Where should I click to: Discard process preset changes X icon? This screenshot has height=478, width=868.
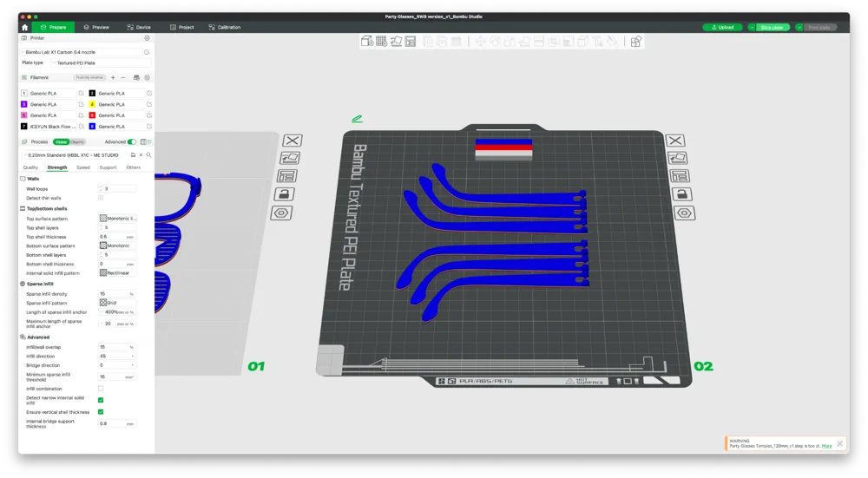(x=141, y=155)
